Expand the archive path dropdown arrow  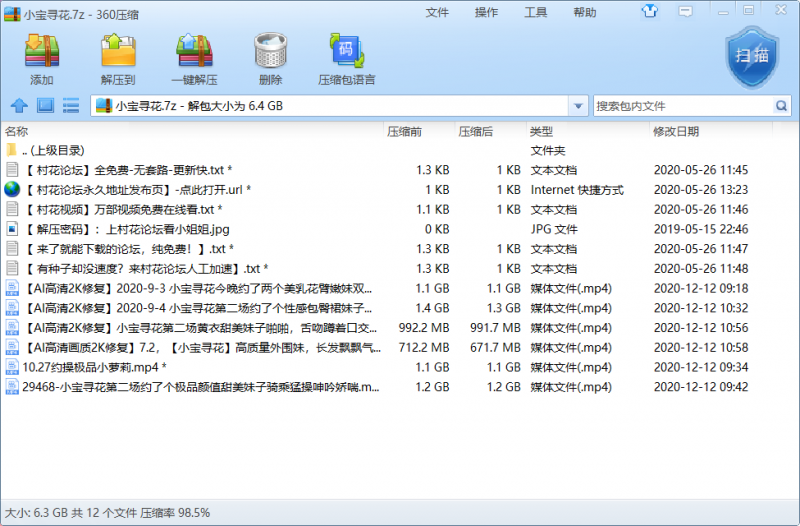(578, 106)
